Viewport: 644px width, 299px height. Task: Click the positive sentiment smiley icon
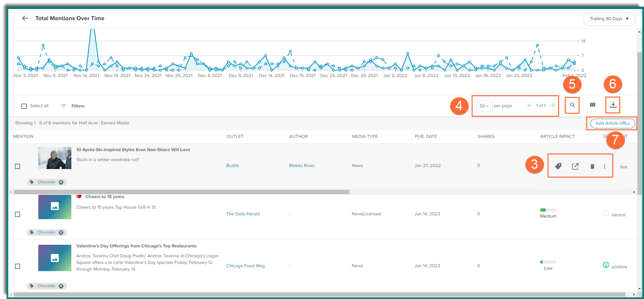tap(606, 265)
